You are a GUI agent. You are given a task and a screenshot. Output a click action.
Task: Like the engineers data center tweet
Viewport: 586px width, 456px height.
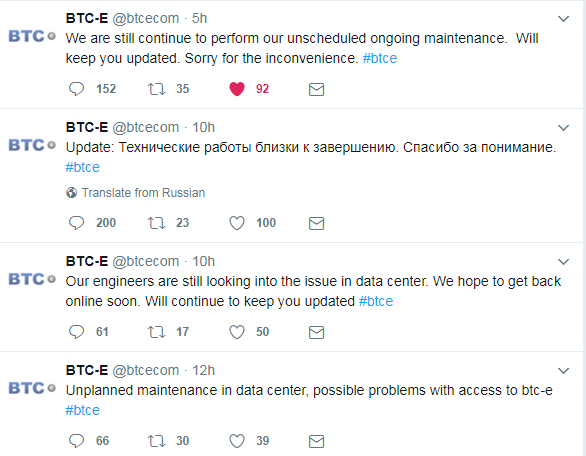pos(237,332)
